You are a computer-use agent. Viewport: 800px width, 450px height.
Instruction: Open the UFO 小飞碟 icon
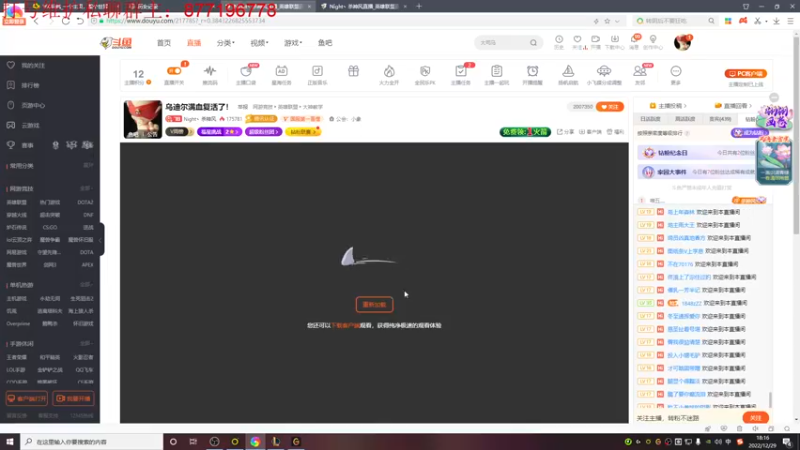[x=604, y=71]
